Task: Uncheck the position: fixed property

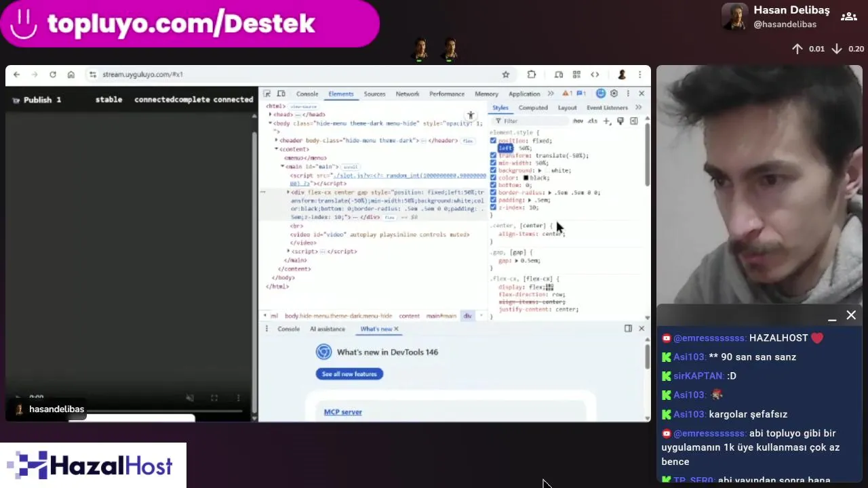Action: coord(493,141)
